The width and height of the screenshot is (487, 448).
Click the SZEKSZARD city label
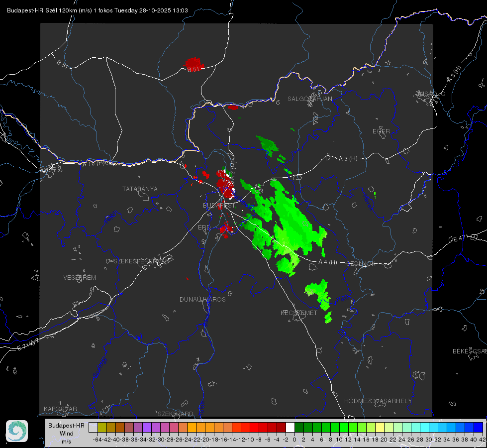pyautogui.click(x=176, y=414)
